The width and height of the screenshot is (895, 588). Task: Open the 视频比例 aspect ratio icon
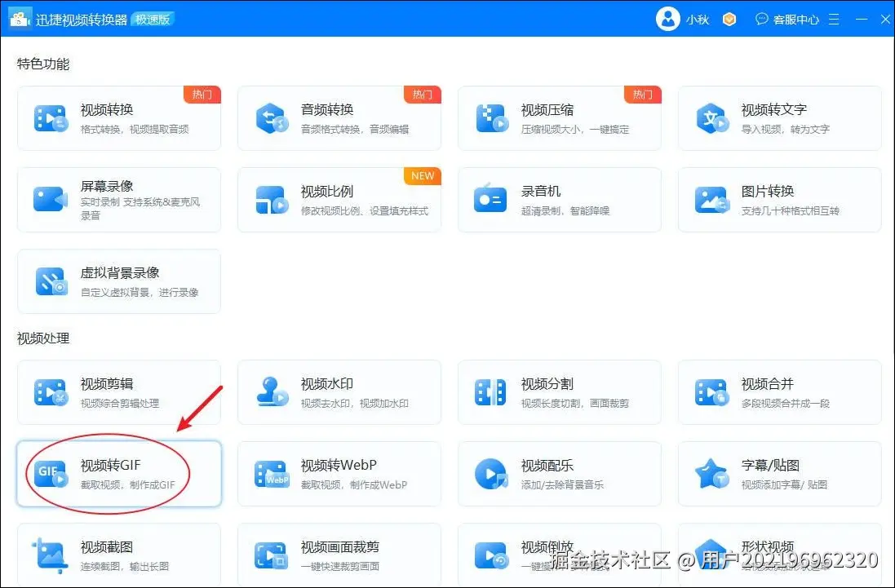[x=272, y=200]
